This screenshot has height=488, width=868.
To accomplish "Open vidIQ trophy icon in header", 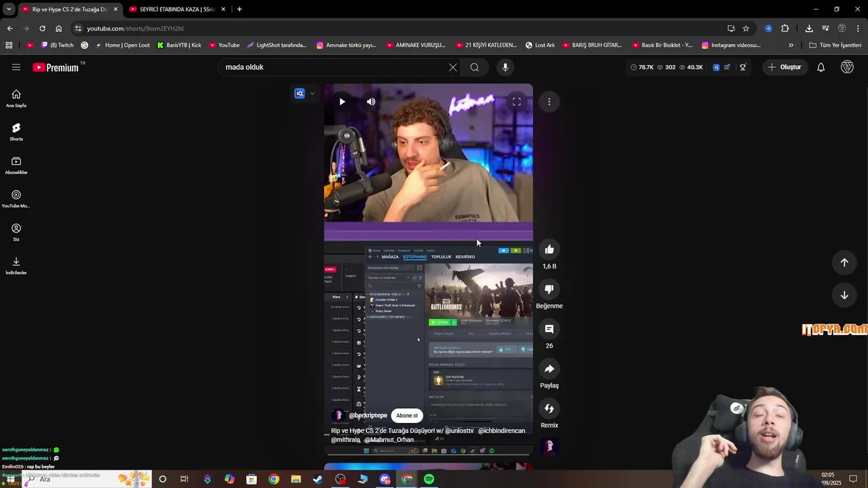I will point(743,67).
